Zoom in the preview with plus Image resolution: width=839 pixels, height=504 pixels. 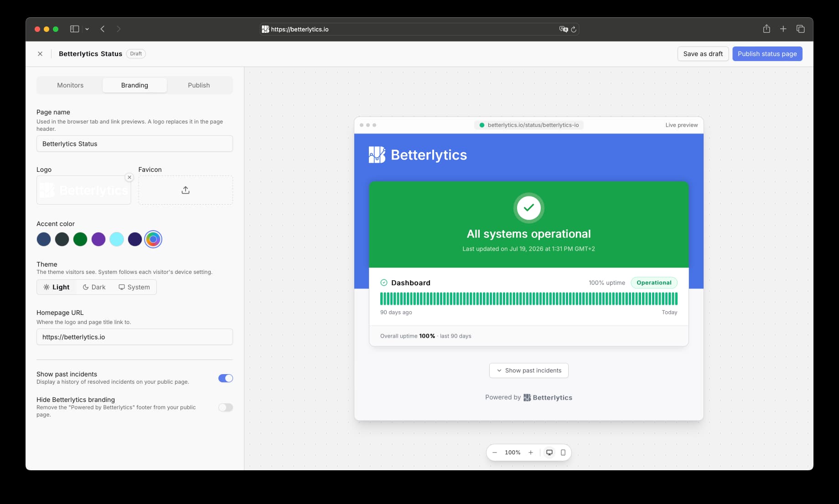point(531,453)
